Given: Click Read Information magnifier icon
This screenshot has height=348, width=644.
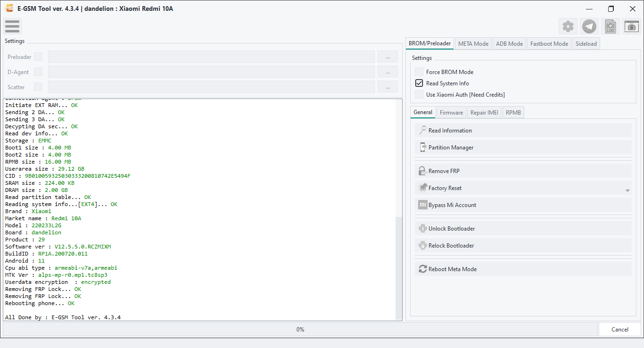Looking at the screenshot, I should point(422,131).
